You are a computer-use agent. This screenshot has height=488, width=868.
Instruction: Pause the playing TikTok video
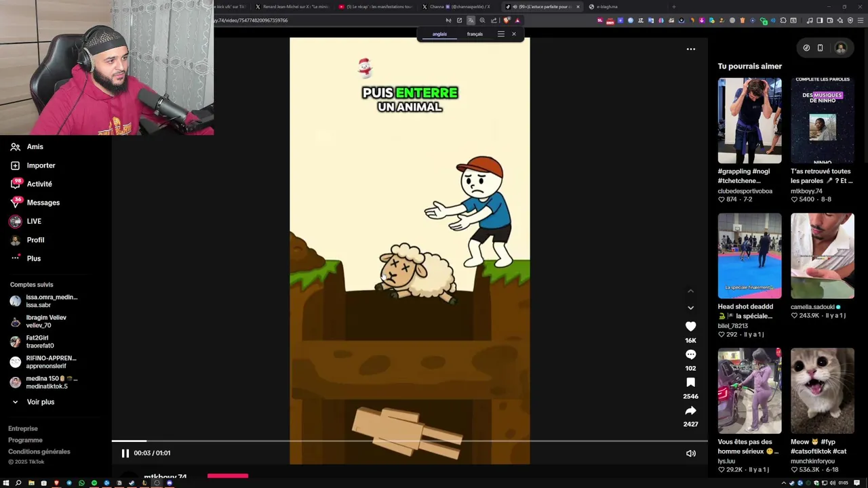[x=125, y=453]
